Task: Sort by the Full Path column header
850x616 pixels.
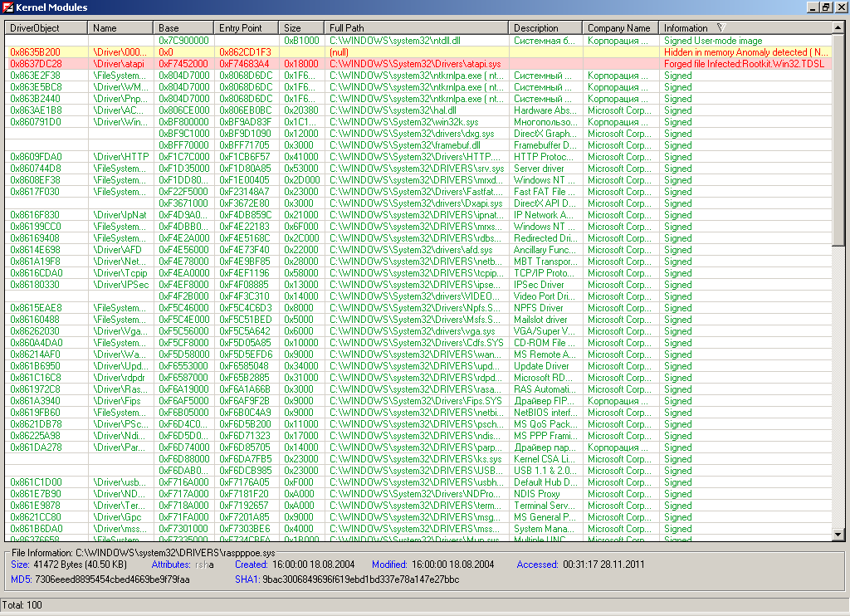Action: 417,27
